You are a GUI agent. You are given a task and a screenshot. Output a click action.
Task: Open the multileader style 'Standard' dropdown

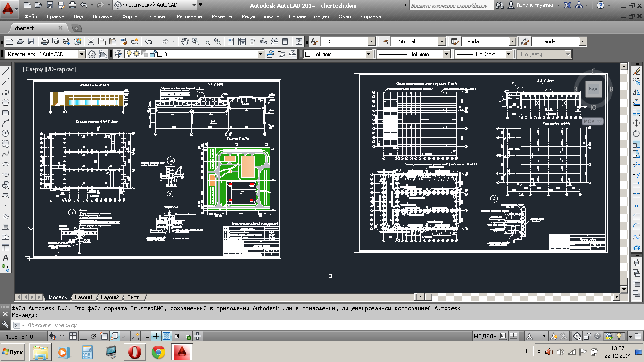click(x=582, y=41)
